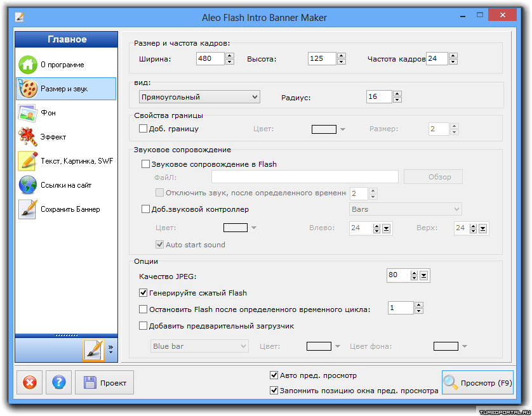The height and width of the screenshot is (416, 532).
Task: Click the border color swatch
Action: [x=324, y=129]
